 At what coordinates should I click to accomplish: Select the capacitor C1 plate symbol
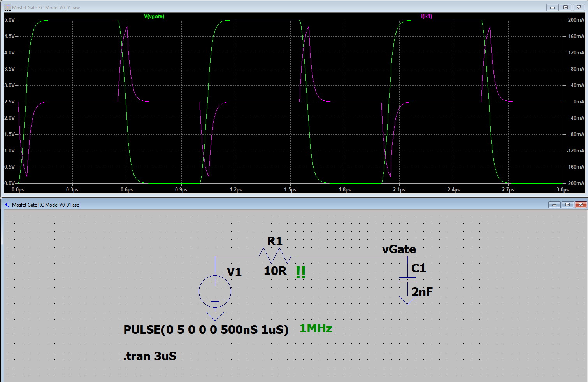click(407, 280)
